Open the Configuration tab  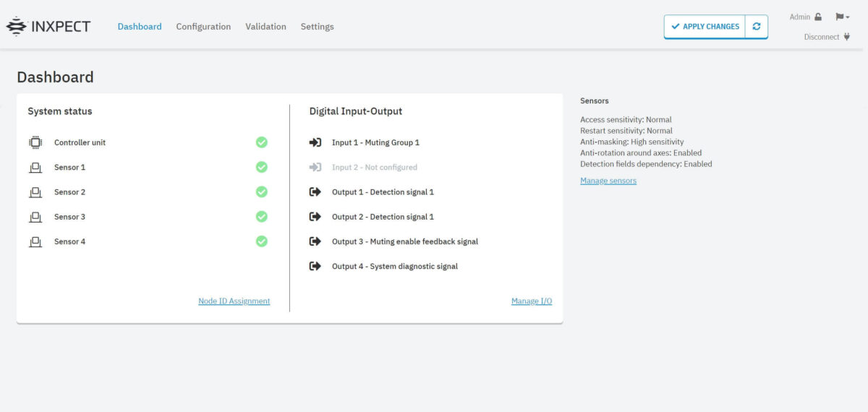(x=203, y=27)
